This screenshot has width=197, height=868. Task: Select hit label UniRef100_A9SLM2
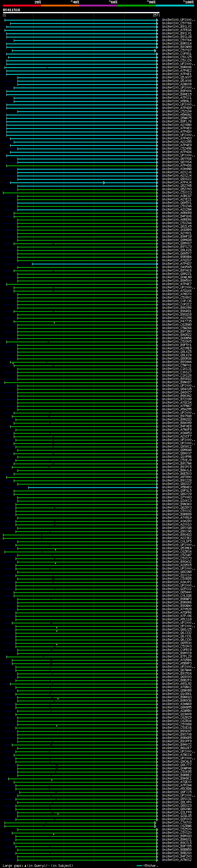pos(177,684)
